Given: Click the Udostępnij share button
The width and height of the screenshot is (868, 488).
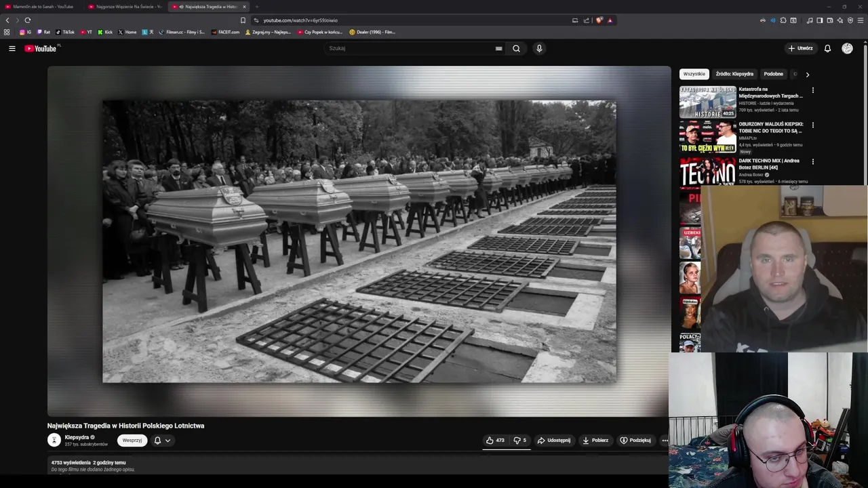Looking at the screenshot, I should pyautogui.click(x=554, y=440).
